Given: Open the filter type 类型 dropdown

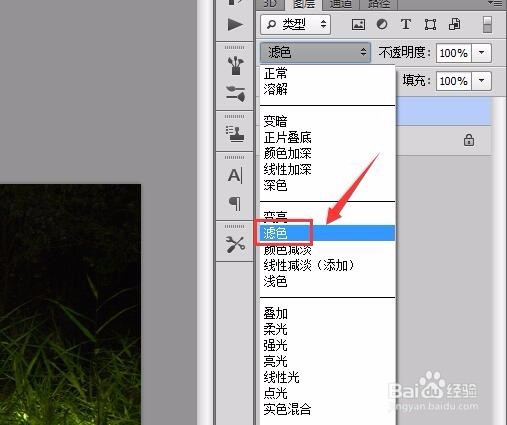Looking at the screenshot, I should tap(296, 24).
